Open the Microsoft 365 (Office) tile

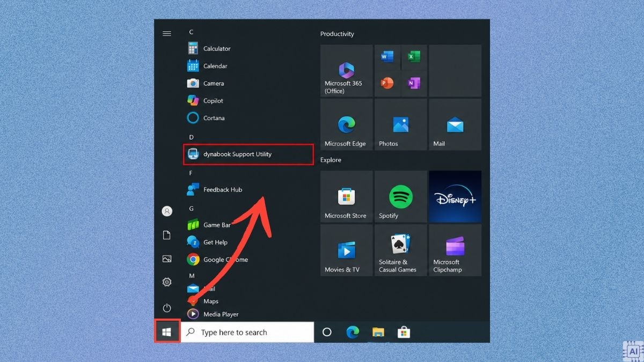(x=347, y=71)
